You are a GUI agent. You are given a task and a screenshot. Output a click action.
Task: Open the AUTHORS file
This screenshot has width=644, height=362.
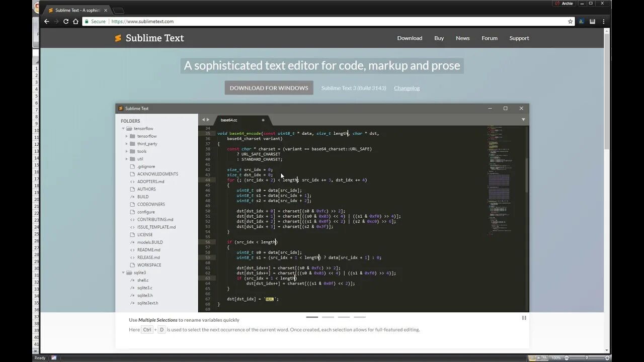(146, 189)
